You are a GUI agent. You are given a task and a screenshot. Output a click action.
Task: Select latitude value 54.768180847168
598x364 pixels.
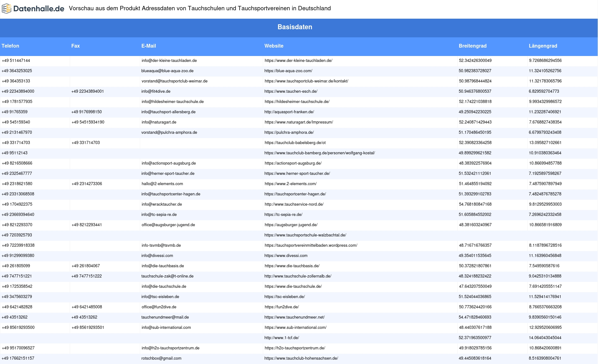point(475,204)
